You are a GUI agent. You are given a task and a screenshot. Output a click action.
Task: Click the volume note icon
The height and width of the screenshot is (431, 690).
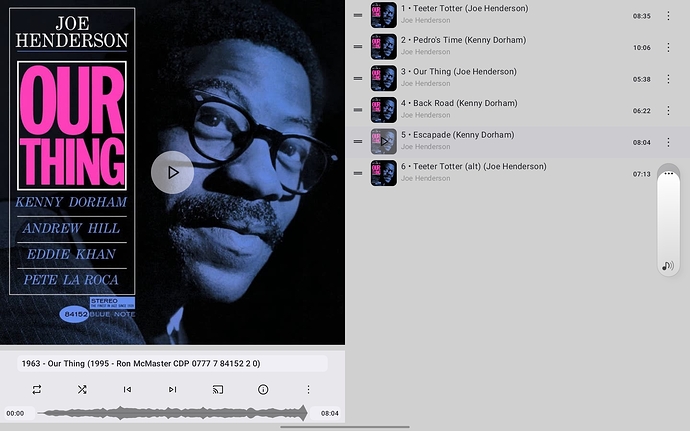coord(668,265)
